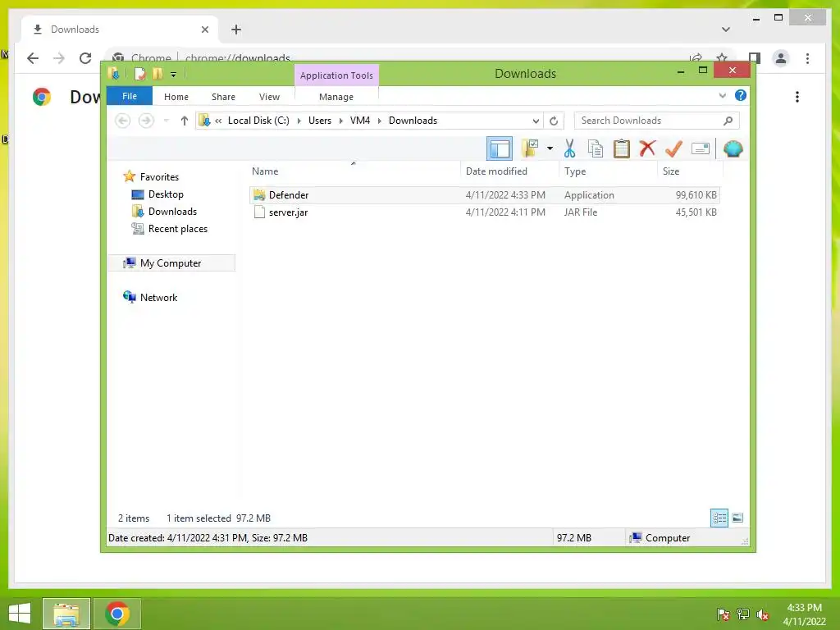Click the Copy toolbar icon
The image size is (840, 630).
tap(596, 148)
